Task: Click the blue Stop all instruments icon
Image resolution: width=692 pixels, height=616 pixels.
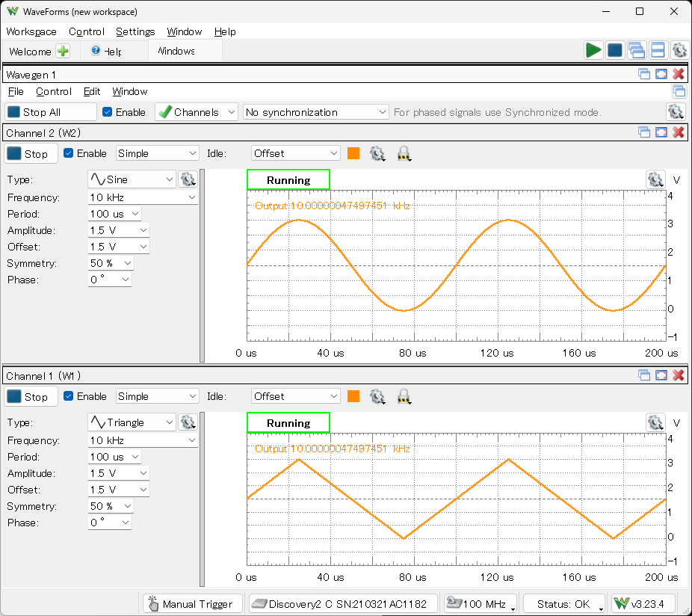Action: pos(614,50)
